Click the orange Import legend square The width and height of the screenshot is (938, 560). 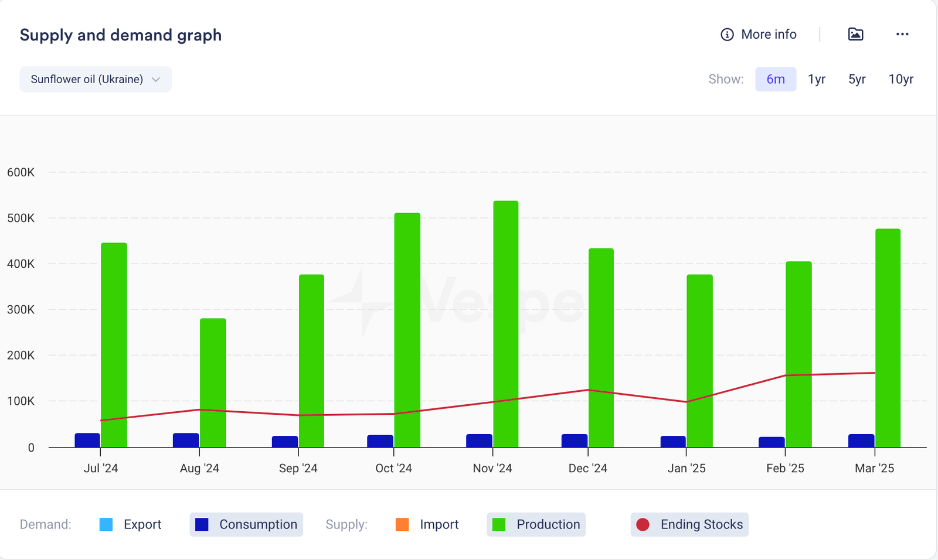click(x=402, y=525)
